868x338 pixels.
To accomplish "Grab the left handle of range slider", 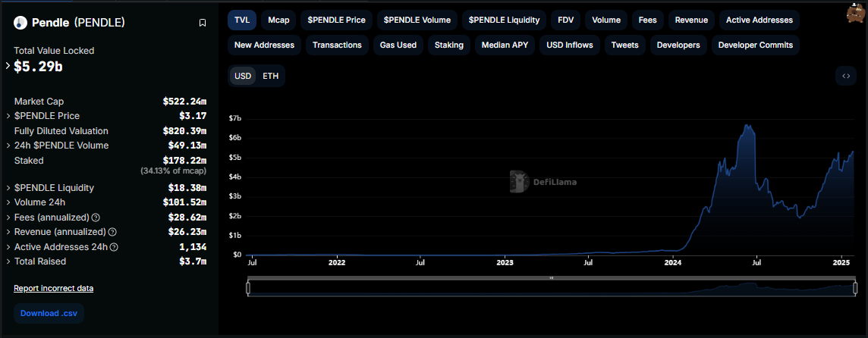I will coord(248,288).
